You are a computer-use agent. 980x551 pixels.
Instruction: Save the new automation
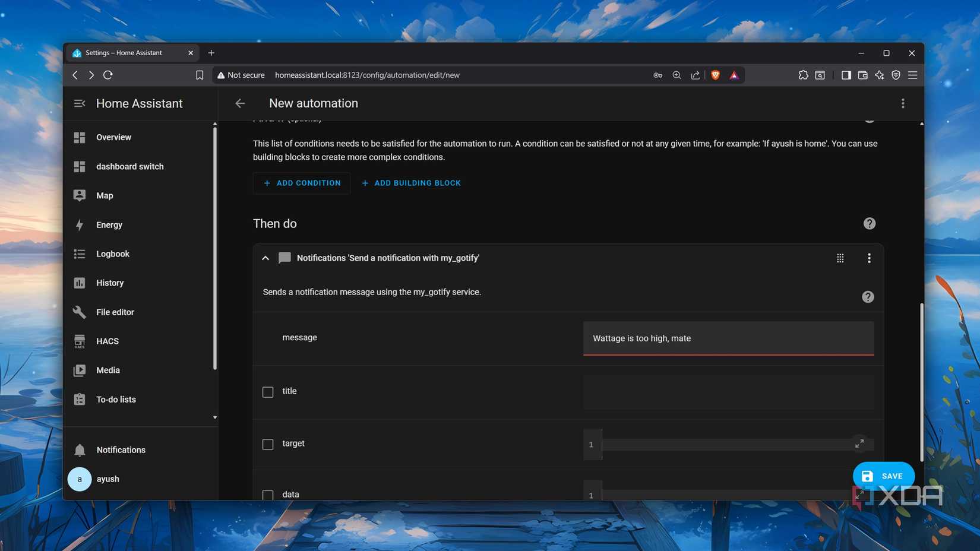(884, 476)
